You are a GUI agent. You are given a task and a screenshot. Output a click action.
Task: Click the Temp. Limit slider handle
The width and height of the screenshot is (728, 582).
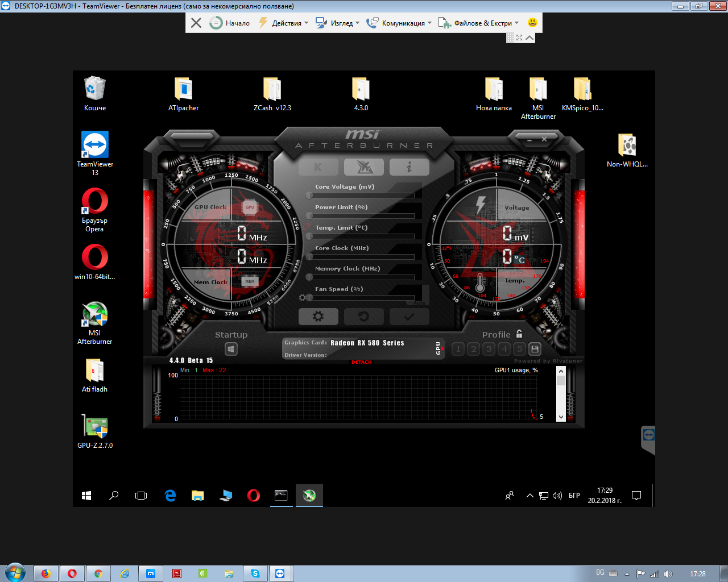pyautogui.click(x=309, y=236)
